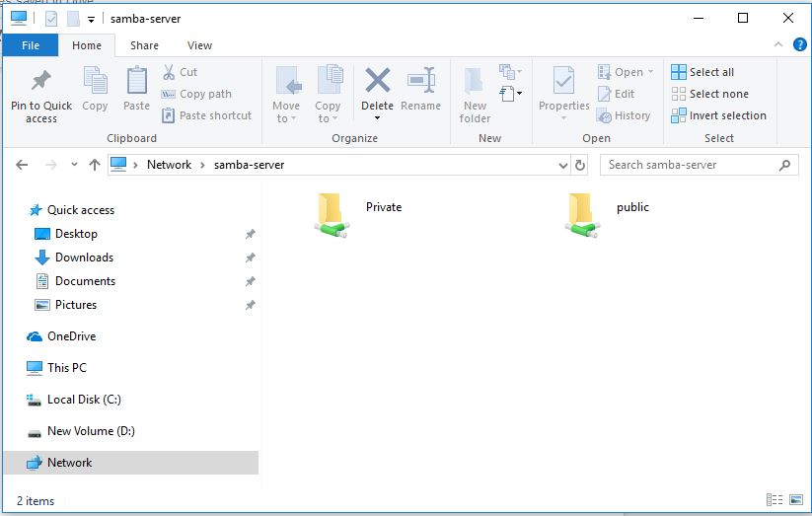Viewport: 812px width, 516px height.
Task: Select This PC in navigation pane
Action: [56, 368]
